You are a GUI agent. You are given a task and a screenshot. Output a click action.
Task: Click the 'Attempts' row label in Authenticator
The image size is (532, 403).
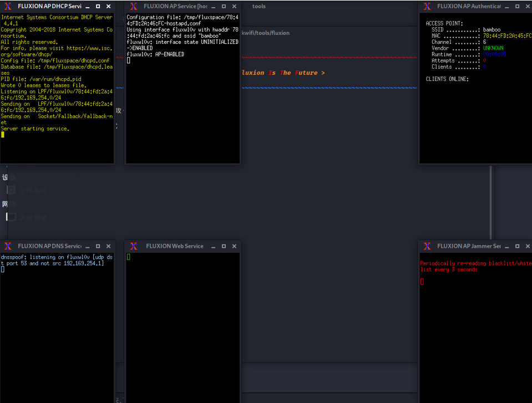443,60
